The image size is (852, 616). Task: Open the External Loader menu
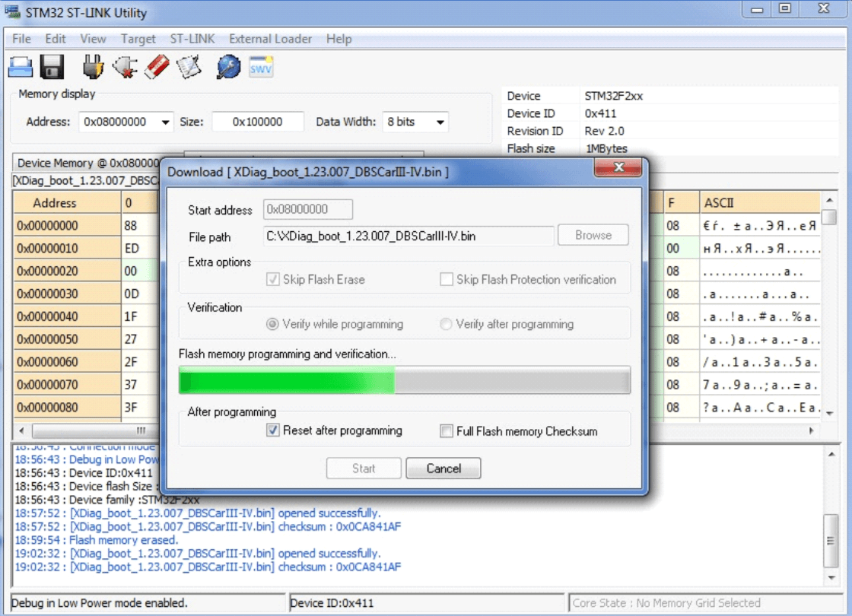pos(271,39)
